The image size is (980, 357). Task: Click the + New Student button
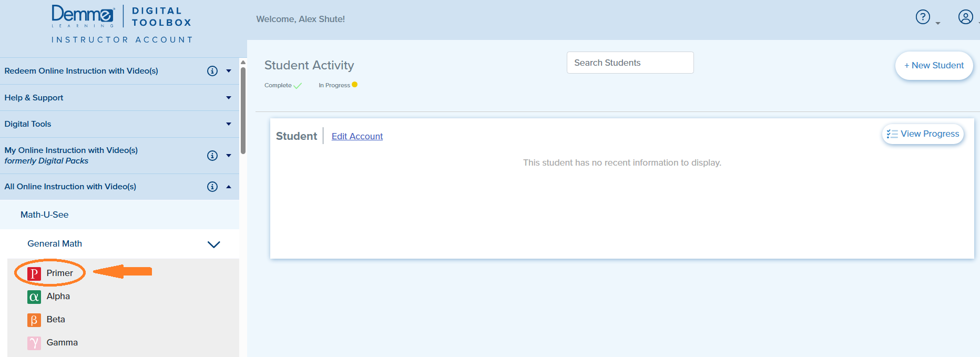coord(934,66)
